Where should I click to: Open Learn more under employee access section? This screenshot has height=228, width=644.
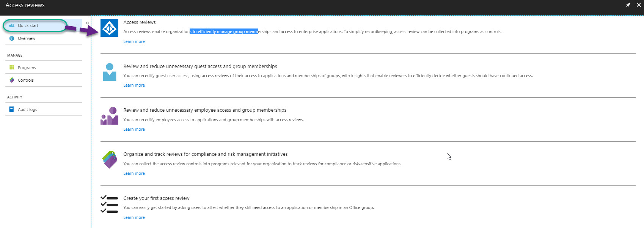134,129
